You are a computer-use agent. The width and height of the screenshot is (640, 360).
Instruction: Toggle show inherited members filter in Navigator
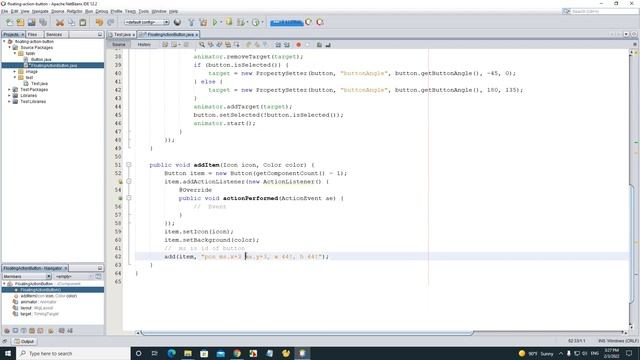pyautogui.click(x=7, y=331)
